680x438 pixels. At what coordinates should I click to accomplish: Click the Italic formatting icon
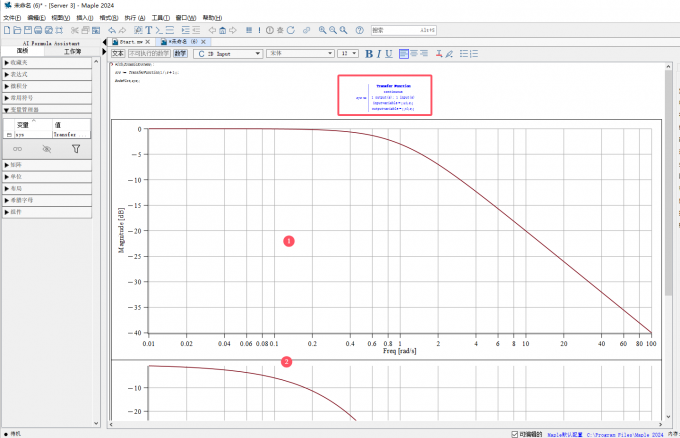379,54
